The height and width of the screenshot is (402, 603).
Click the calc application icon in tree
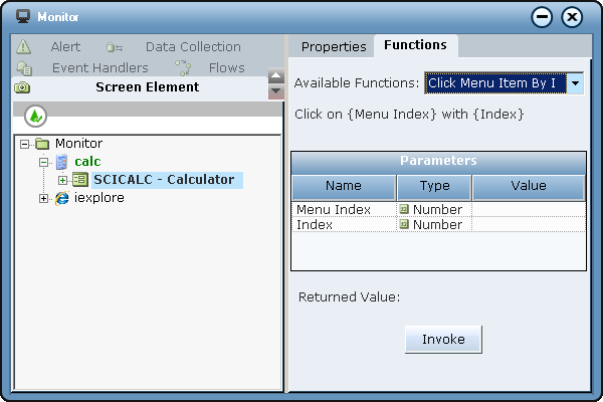coord(62,162)
